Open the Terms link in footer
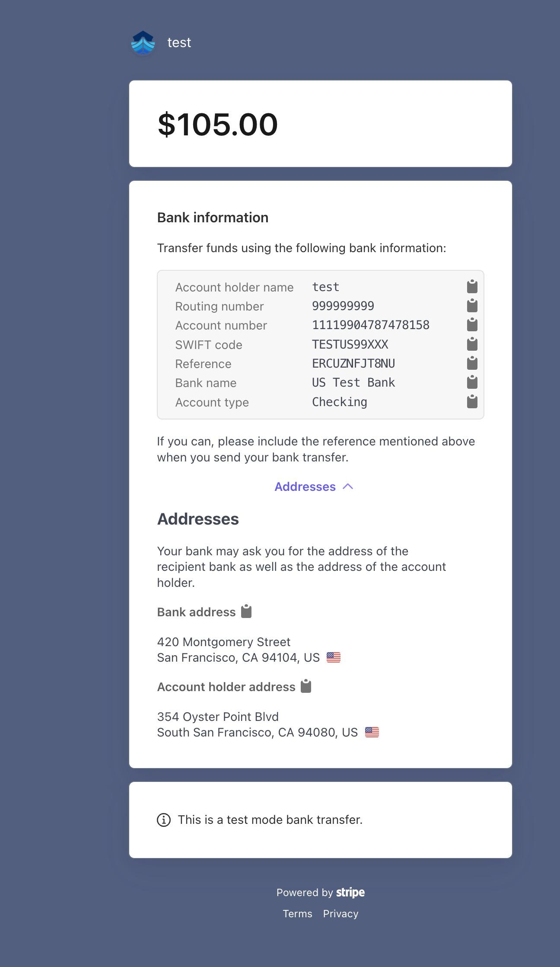The image size is (560, 967). tap(297, 913)
